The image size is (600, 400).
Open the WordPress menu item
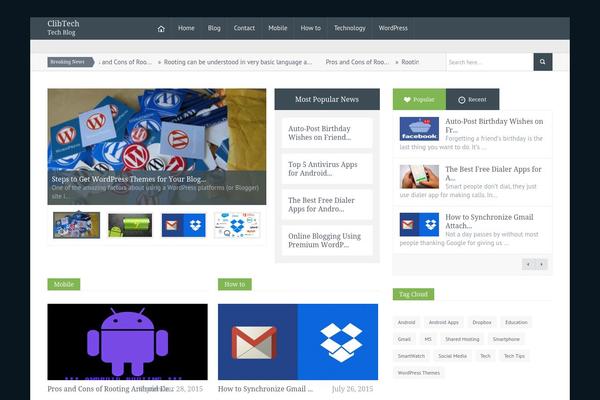click(x=393, y=28)
